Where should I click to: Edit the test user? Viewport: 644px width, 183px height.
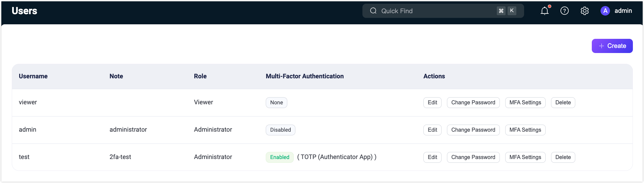[432, 157]
